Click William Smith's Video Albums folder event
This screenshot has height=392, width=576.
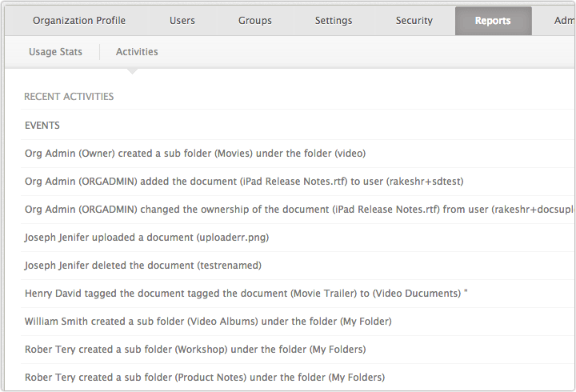pos(208,322)
